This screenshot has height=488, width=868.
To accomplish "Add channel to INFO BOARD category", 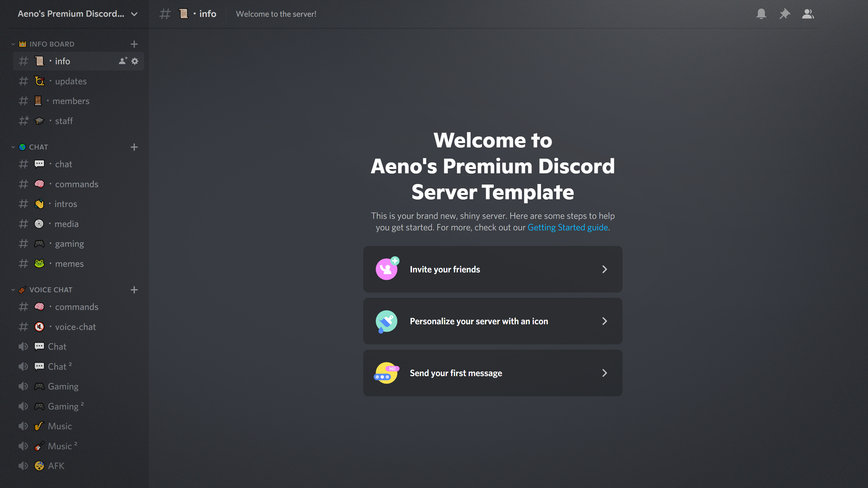I will [134, 44].
